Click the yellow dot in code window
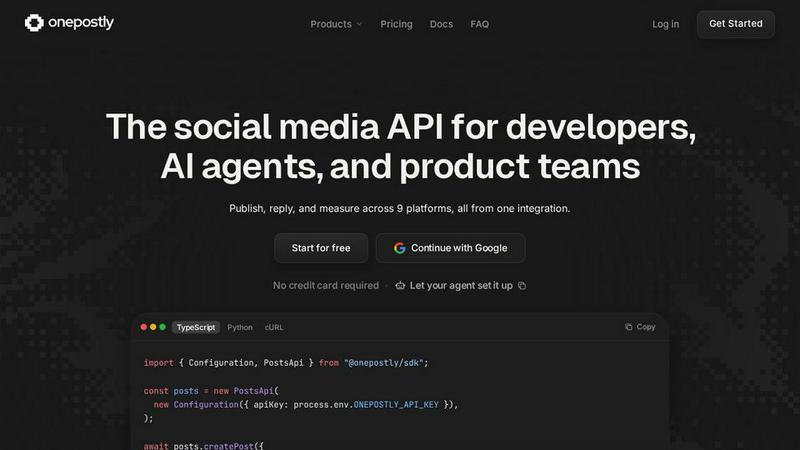 153,327
